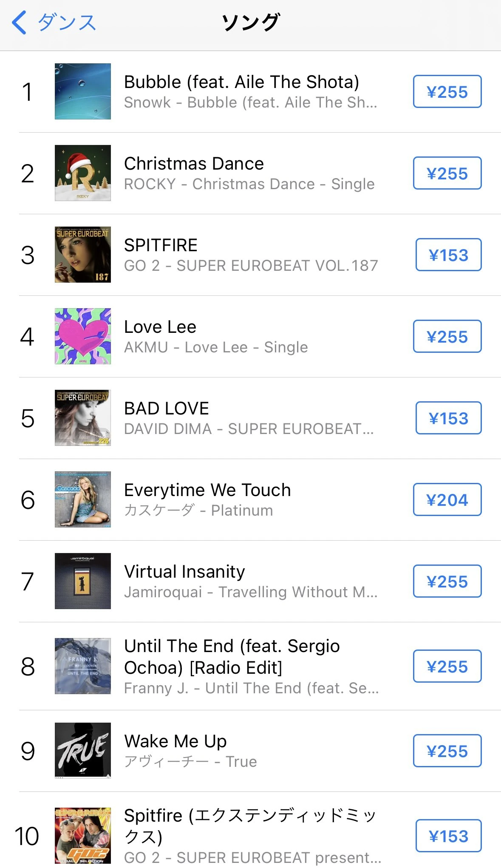Open the Christmas Dance Santa hat artwork
Image resolution: width=501 pixels, height=868 pixels.
coord(83,173)
